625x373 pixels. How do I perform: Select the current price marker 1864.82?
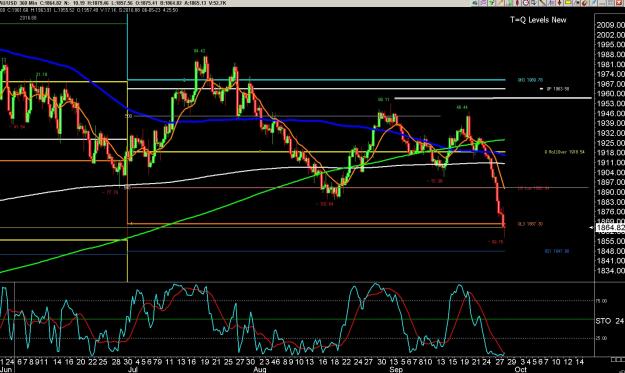(609, 228)
